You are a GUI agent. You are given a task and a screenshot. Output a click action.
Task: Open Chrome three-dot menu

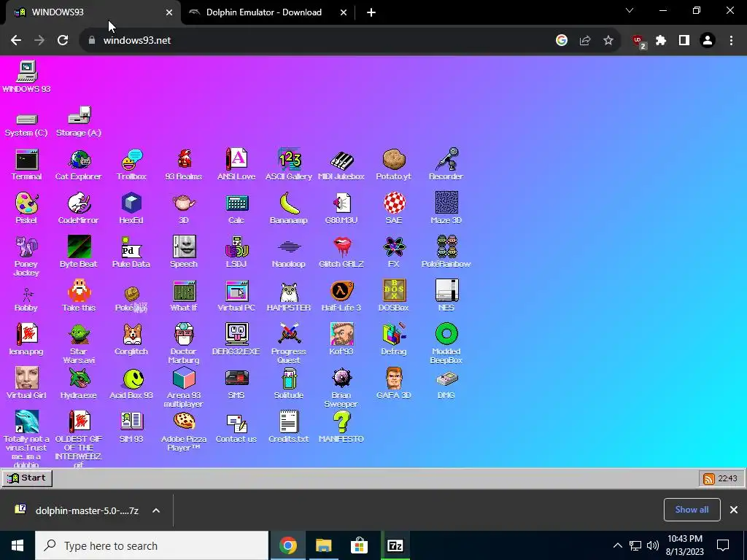pos(731,41)
